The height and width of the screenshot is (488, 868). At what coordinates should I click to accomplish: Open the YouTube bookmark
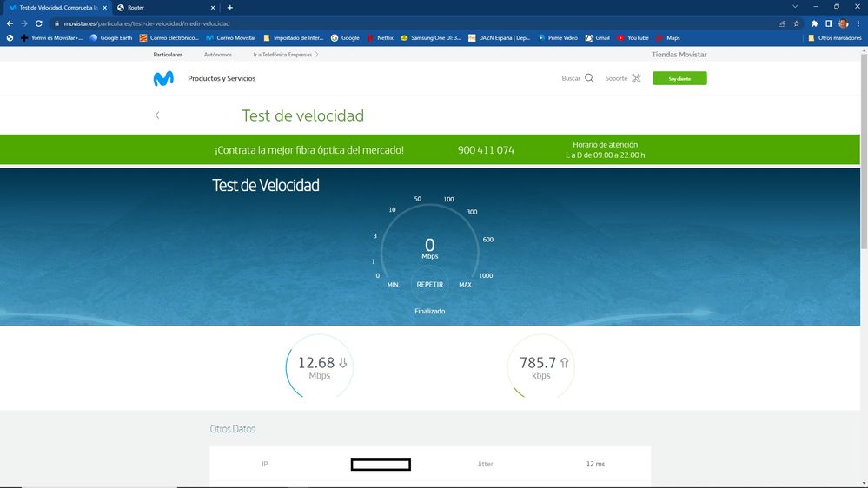(x=633, y=38)
